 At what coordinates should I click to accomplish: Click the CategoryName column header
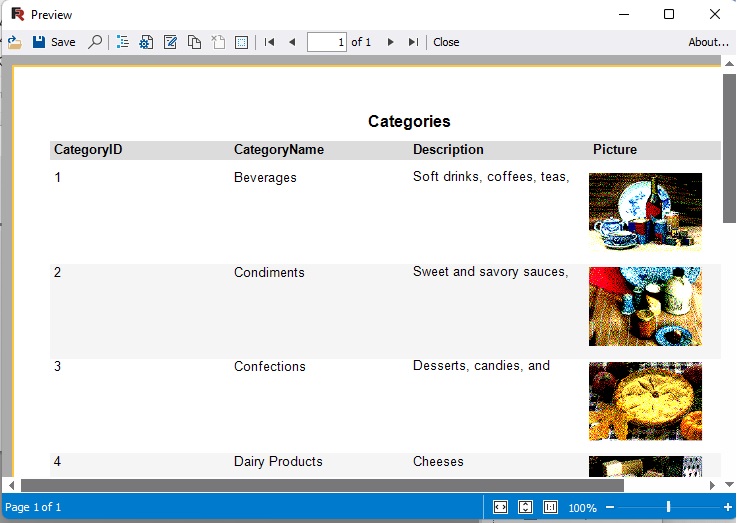click(279, 149)
